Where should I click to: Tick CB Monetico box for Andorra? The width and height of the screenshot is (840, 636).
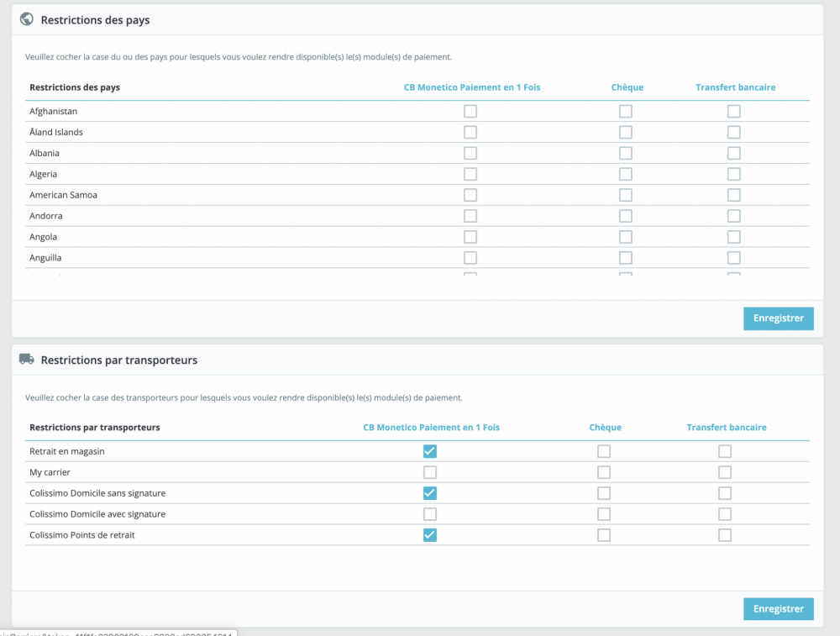click(x=470, y=216)
